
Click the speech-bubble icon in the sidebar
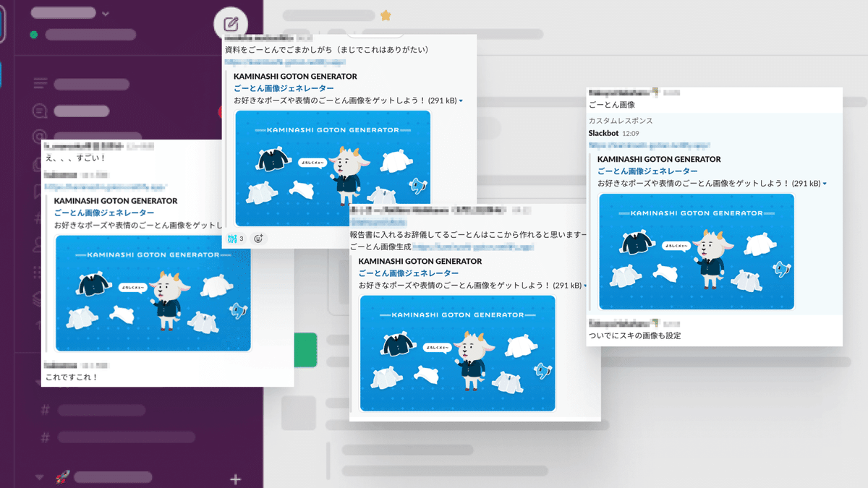point(39,111)
